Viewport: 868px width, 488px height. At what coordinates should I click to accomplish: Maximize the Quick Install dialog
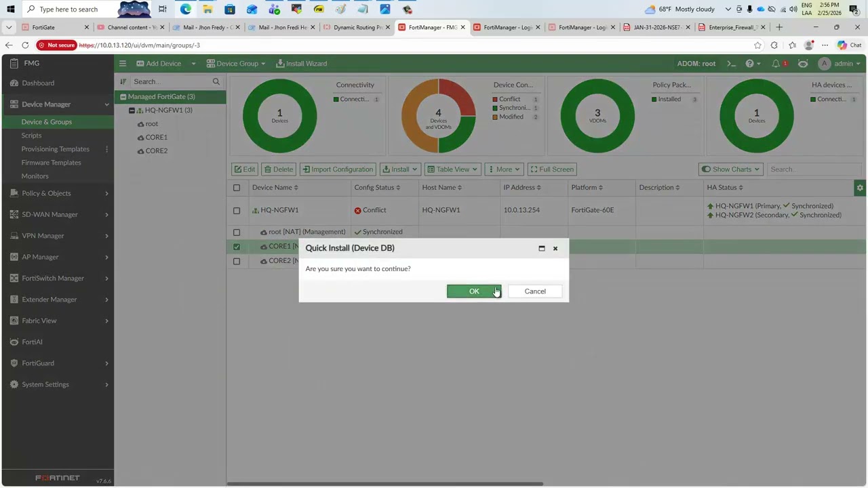pos(542,248)
